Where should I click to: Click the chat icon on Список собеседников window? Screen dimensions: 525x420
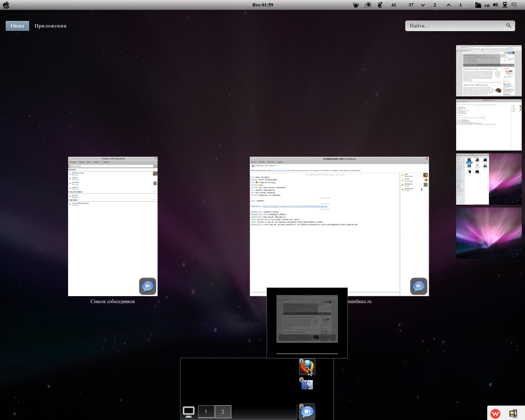pyautogui.click(x=148, y=286)
